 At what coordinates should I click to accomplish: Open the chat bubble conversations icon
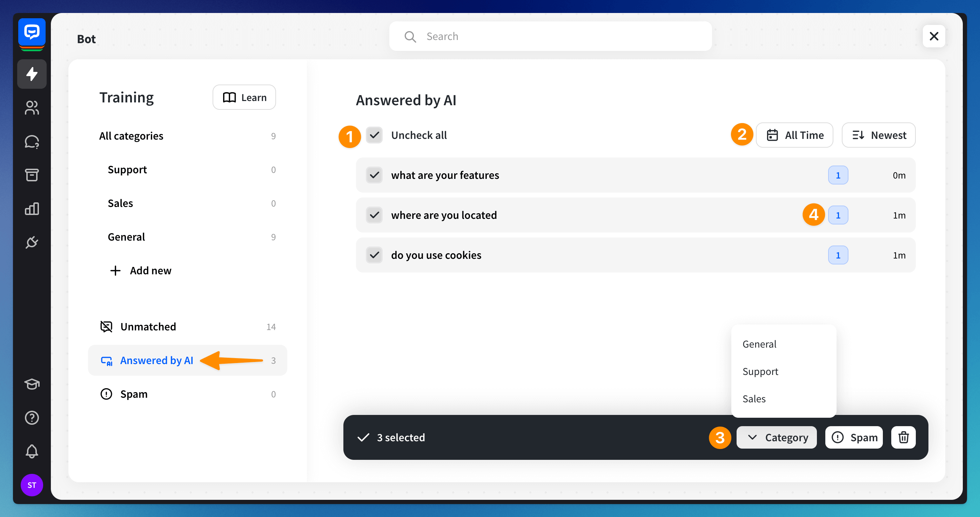[32, 141]
